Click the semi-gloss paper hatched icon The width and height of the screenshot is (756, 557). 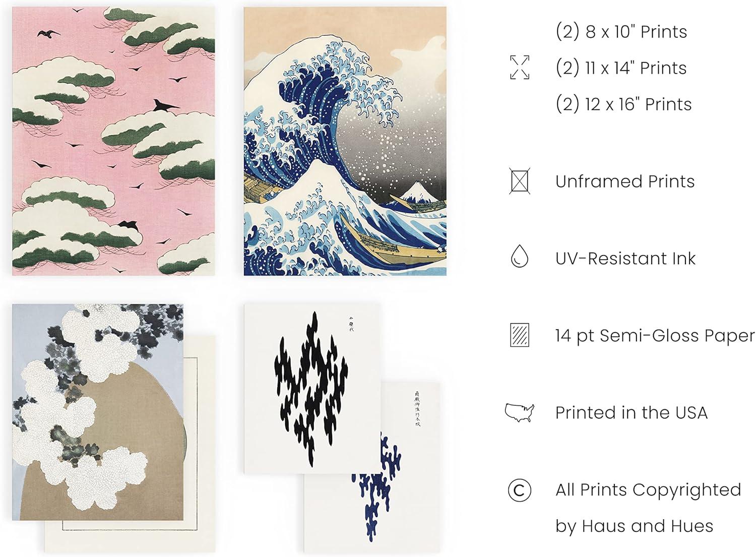[520, 335]
